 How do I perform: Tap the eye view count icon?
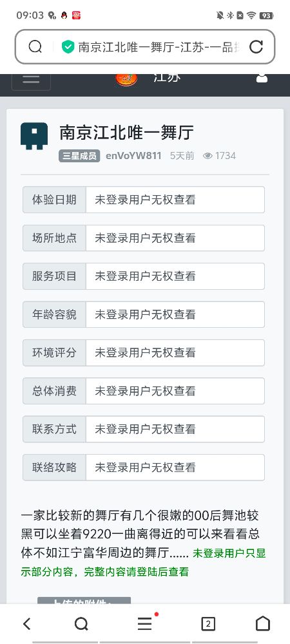(x=208, y=156)
